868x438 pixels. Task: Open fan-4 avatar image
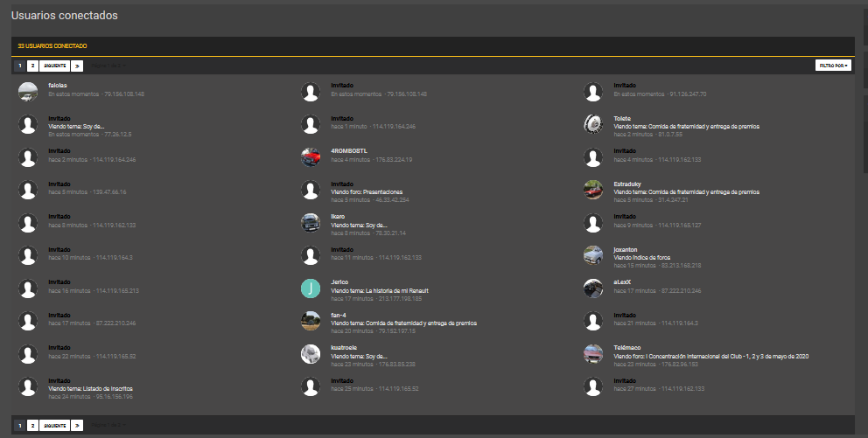[x=310, y=322]
